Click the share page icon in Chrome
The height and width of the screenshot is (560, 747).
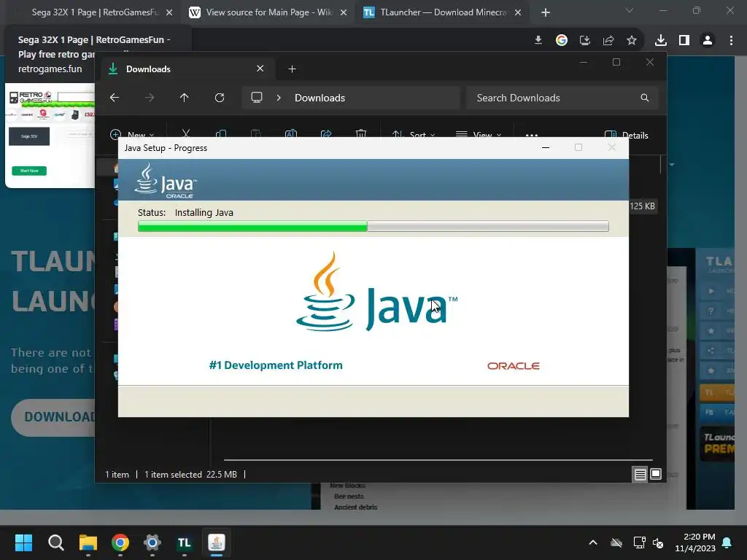[608, 41]
